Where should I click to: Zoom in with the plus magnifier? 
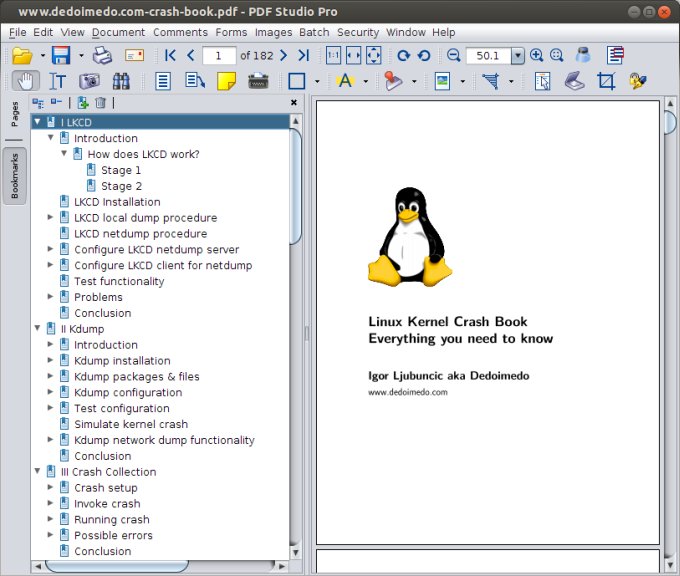click(x=536, y=56)
